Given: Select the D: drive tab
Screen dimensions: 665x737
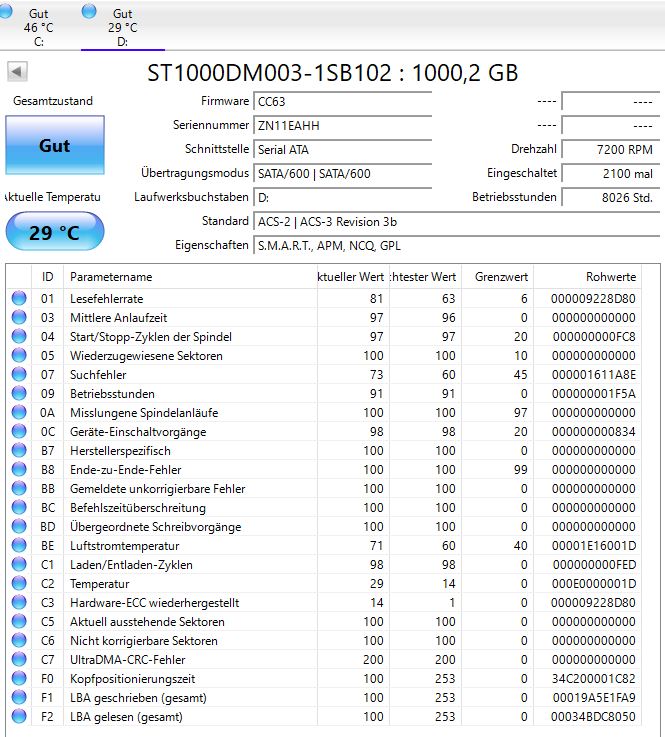Looking at the screenshot, I should tap(123, 25).
